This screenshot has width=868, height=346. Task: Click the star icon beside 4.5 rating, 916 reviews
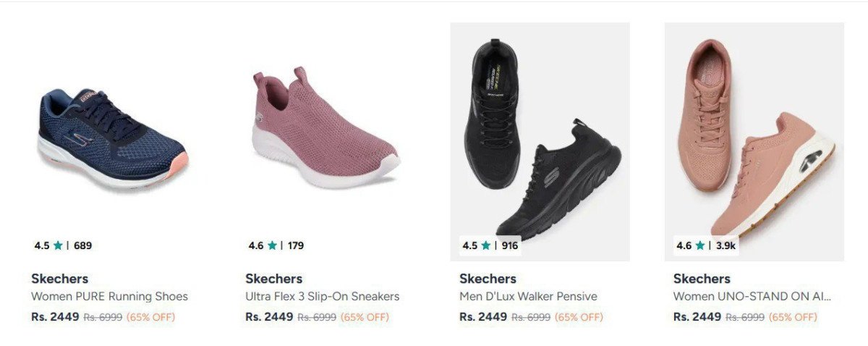point(486,245)
